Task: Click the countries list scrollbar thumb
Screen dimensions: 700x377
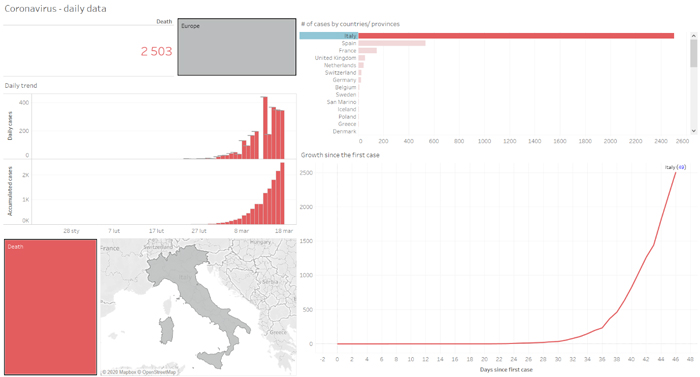Action: point(693,53)
